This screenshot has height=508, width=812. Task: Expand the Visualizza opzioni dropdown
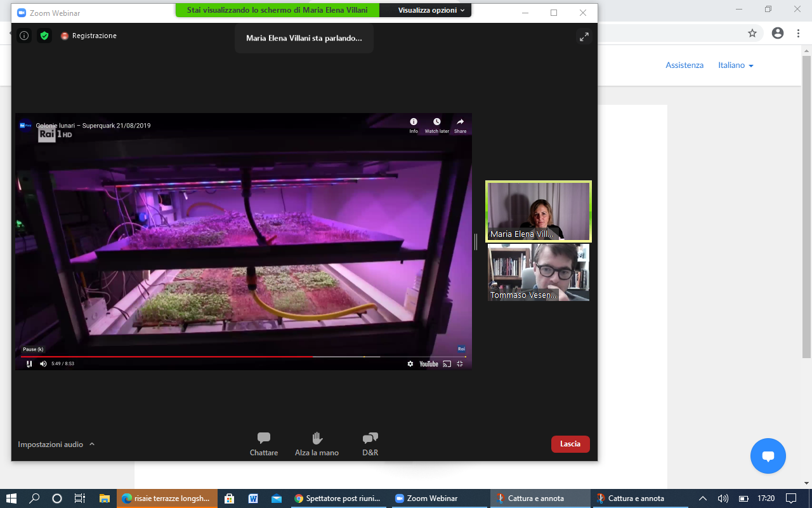431,10
